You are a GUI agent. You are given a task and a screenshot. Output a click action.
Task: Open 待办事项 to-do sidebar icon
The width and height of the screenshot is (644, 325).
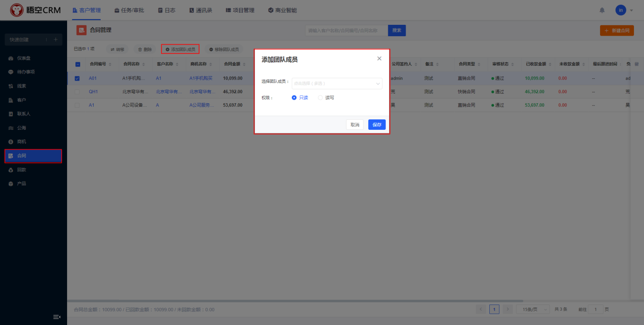tap(11, 72)
